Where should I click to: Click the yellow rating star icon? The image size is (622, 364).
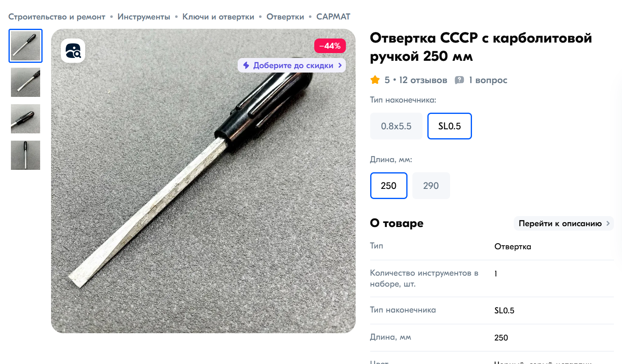tap(375, 80)
